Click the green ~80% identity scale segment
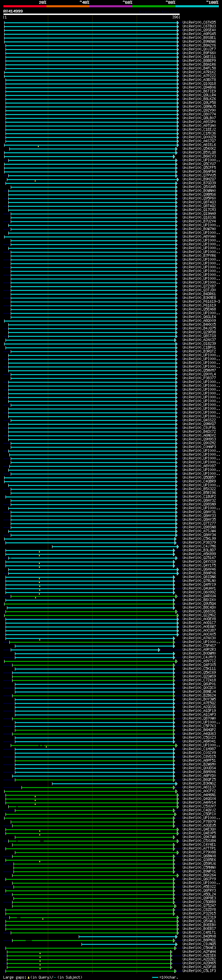The width and height of the screenshot is (222, 980). (154, 6)
